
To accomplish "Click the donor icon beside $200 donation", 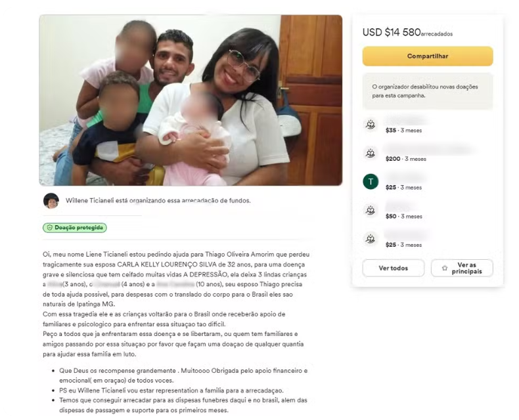I will (x=371, y=153).
